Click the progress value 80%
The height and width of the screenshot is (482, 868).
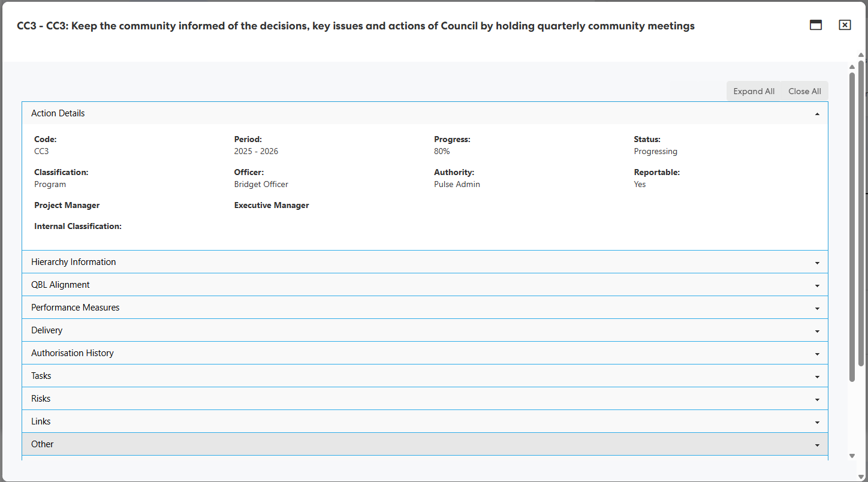pyautogui.click(x=442, y=151)
